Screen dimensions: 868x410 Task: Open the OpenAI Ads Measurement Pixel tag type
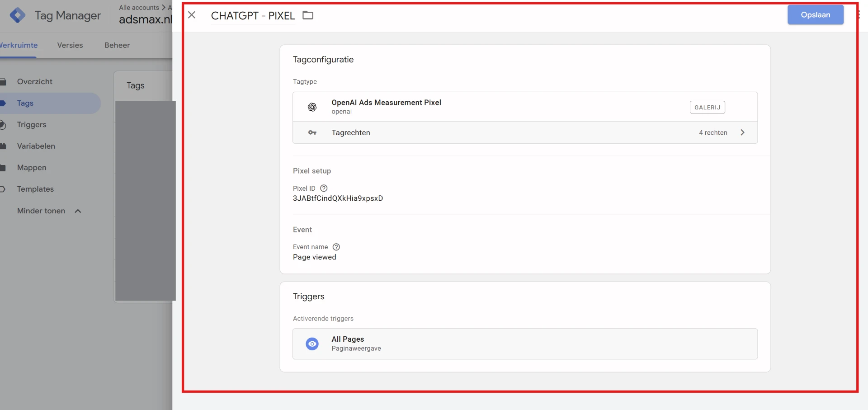pos(525,107)
